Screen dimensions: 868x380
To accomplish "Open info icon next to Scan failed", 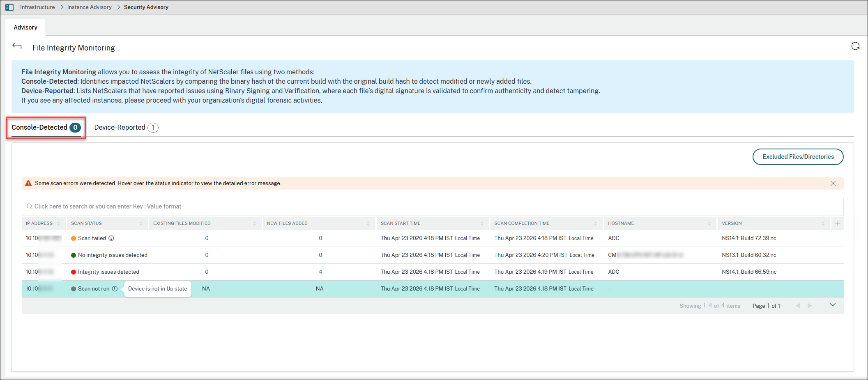I will pos(111,238).
